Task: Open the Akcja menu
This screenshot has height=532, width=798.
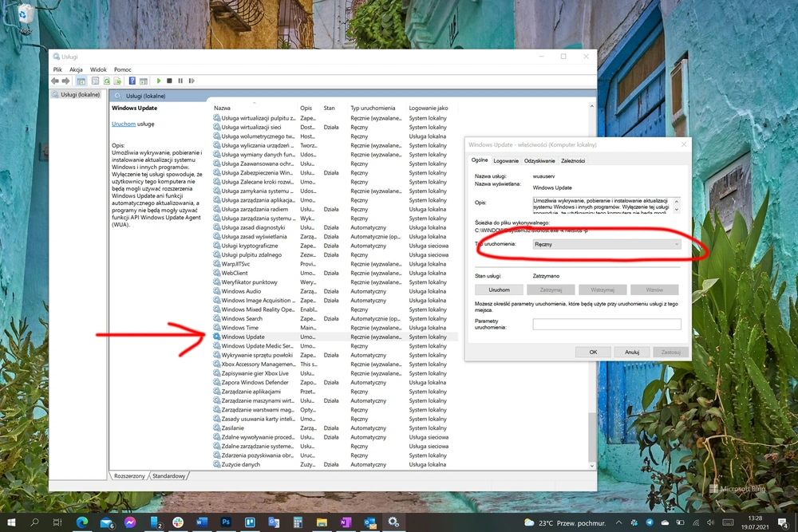Action: pos(76,69)
